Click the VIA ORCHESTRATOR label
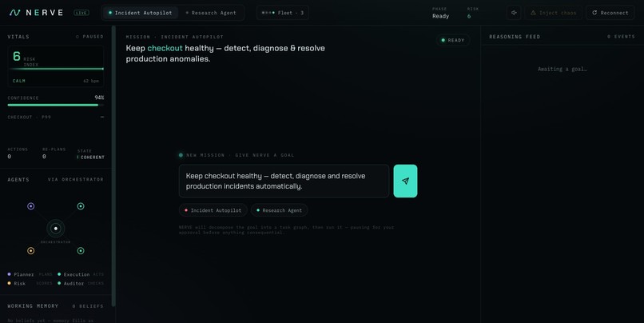Screen dimensions: 644x323 pos(76,180)
